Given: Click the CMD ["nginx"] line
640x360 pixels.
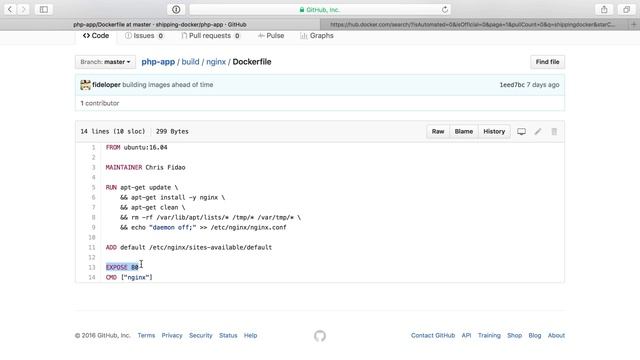Looking at the screenshot, I should [129, 278].
